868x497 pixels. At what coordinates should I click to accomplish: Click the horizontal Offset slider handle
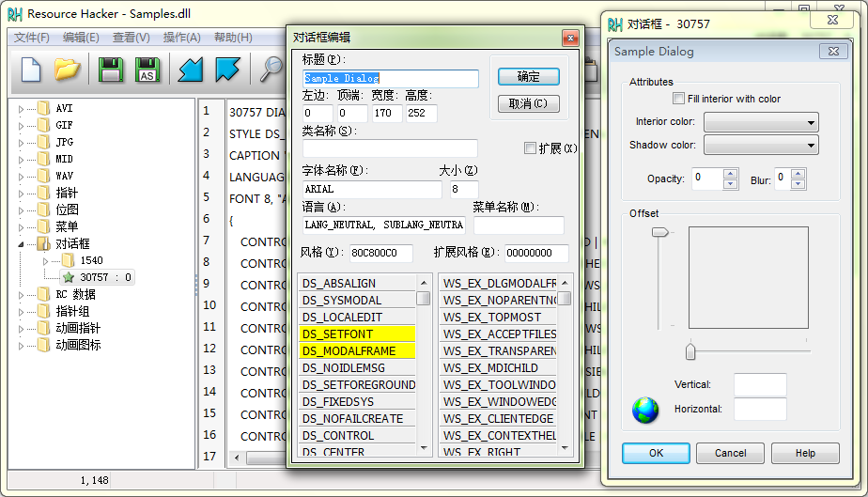click(690, 351)
